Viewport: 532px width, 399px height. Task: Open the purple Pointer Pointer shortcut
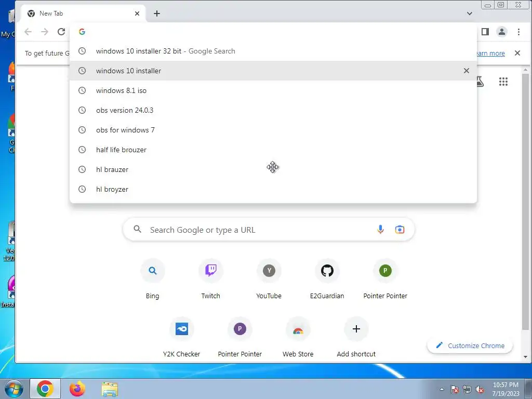coord(240,338)
